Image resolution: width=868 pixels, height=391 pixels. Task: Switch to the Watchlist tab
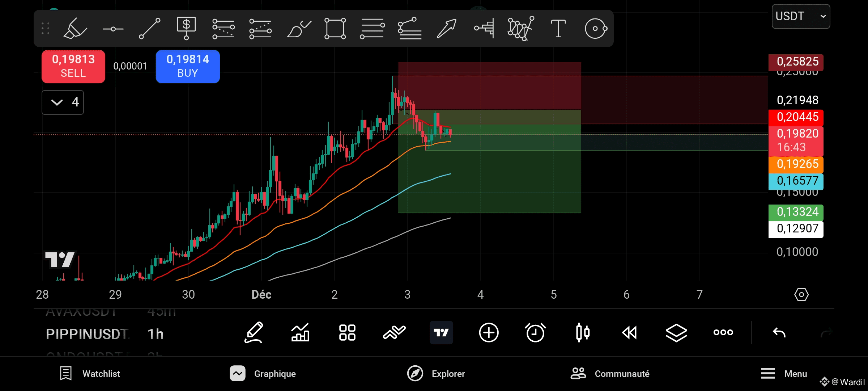(x=90, y=374)
